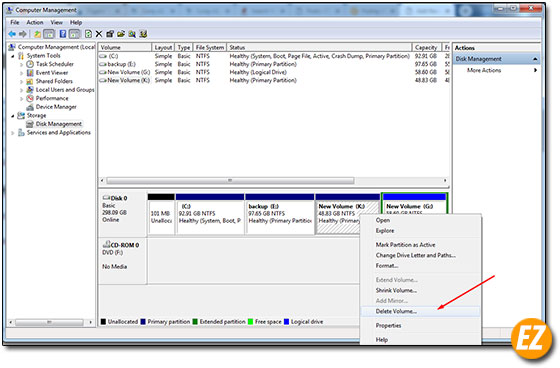Image resolution: width=560 pixels, height=368 pixels.
Task: Choose Mark Partition as Active
Action: (x=420, y=245)
